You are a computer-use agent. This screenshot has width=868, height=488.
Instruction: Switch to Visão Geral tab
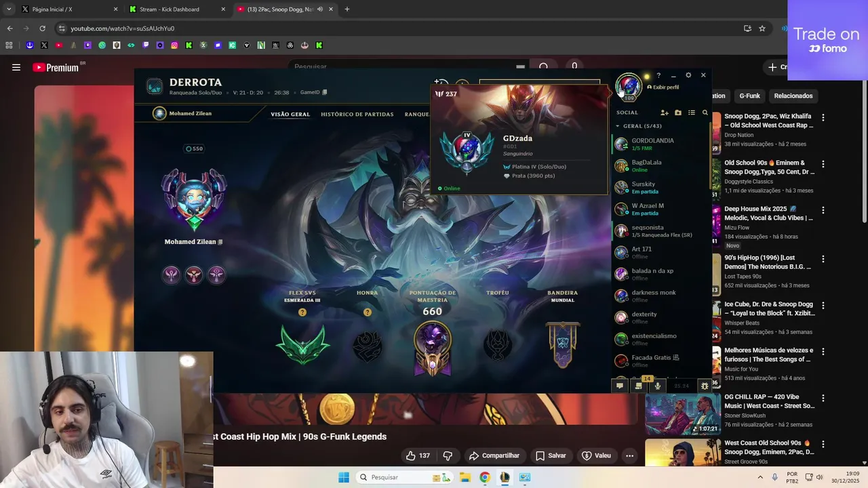click(290, 114)
